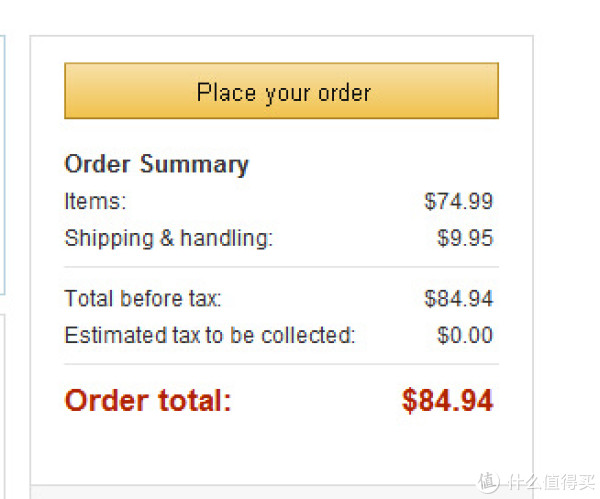Click the red $84.94 order total amount
Screen dimensions: 600x499
pyautogui.click(x=447, y=401)
